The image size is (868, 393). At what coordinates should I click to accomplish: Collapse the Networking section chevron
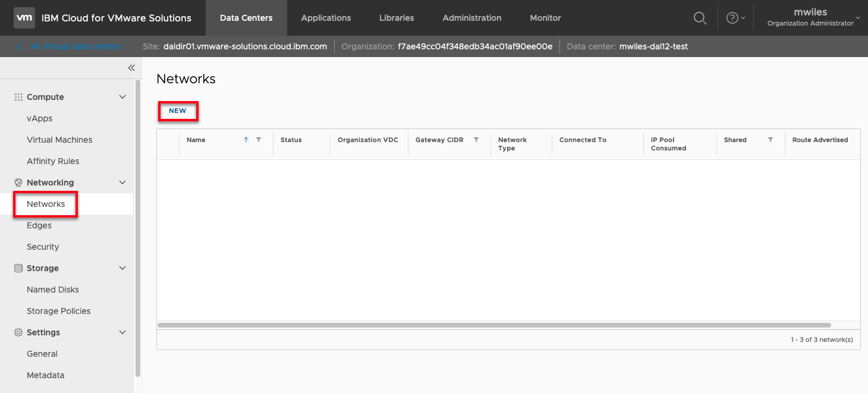point(122,183)
